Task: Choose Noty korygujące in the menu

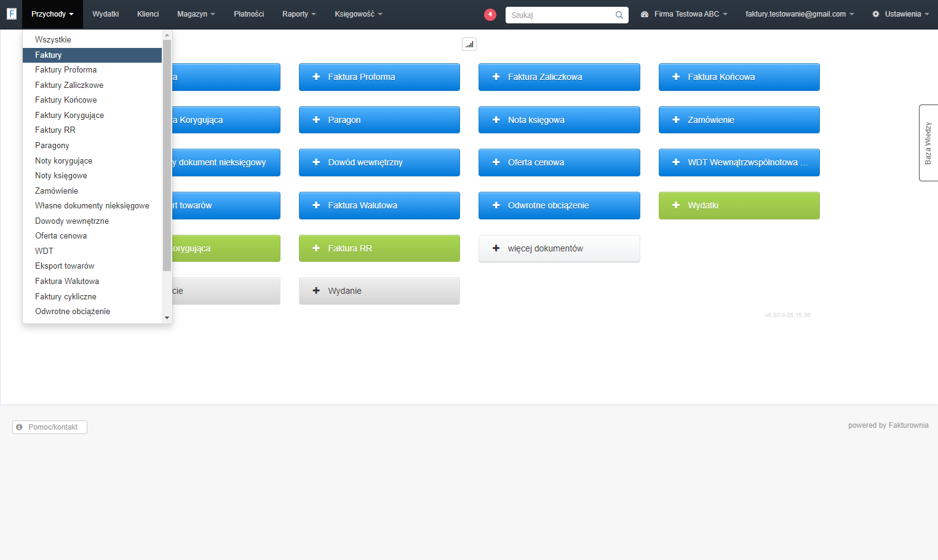Action: click(92, 160)
